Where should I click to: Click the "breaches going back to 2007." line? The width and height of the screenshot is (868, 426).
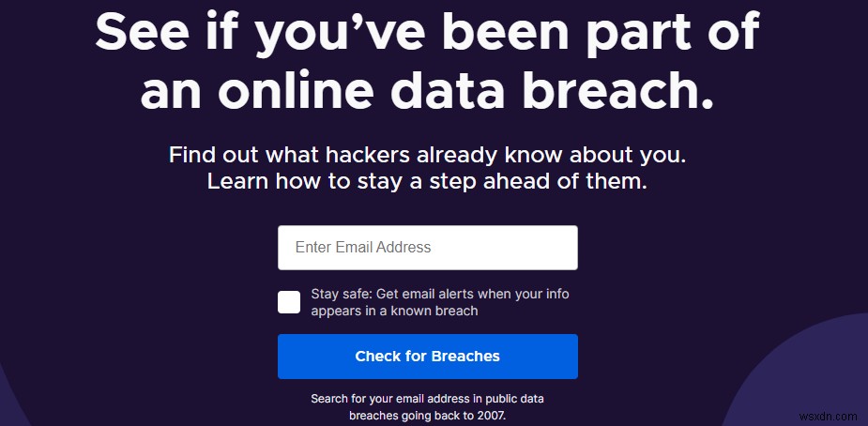point(427,416)
